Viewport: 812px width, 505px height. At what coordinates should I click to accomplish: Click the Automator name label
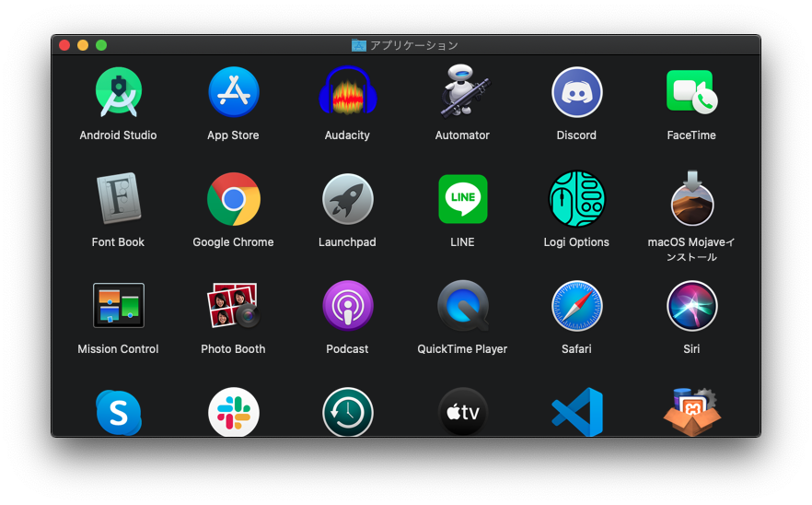(462, 135)
